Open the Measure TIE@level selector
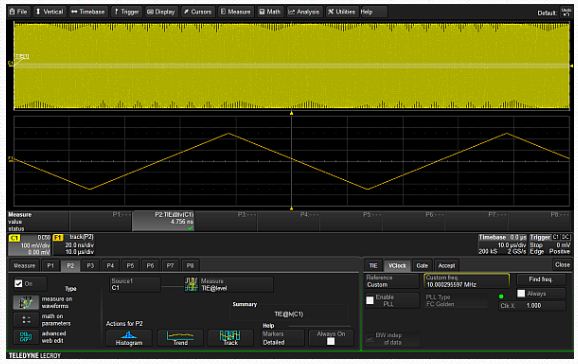578x364 pixels. click(236, 284)
